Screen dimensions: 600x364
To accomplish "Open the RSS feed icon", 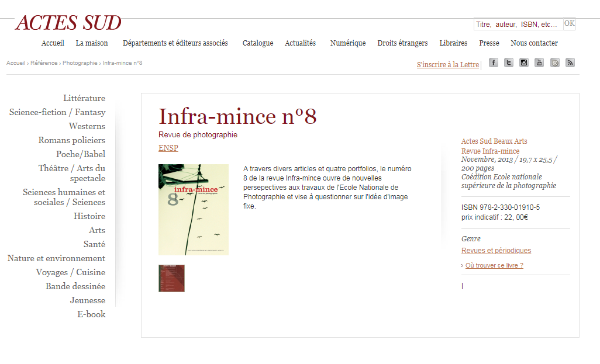I will coord(570,63).
